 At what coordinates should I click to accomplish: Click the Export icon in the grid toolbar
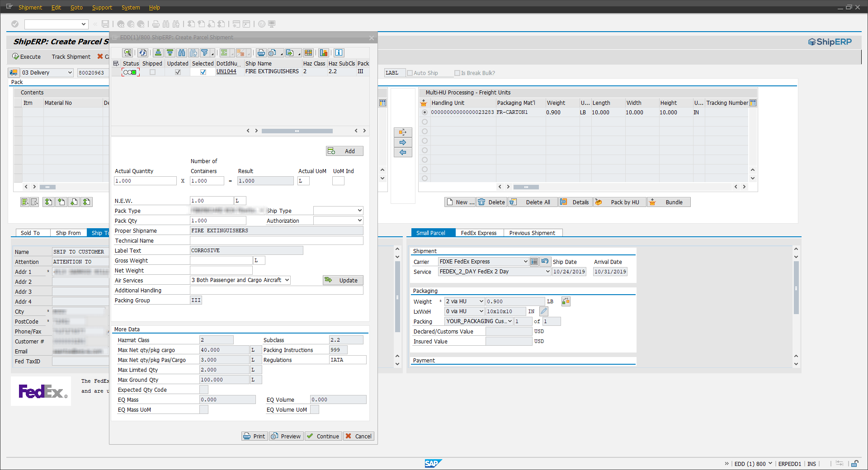(289, 53)
